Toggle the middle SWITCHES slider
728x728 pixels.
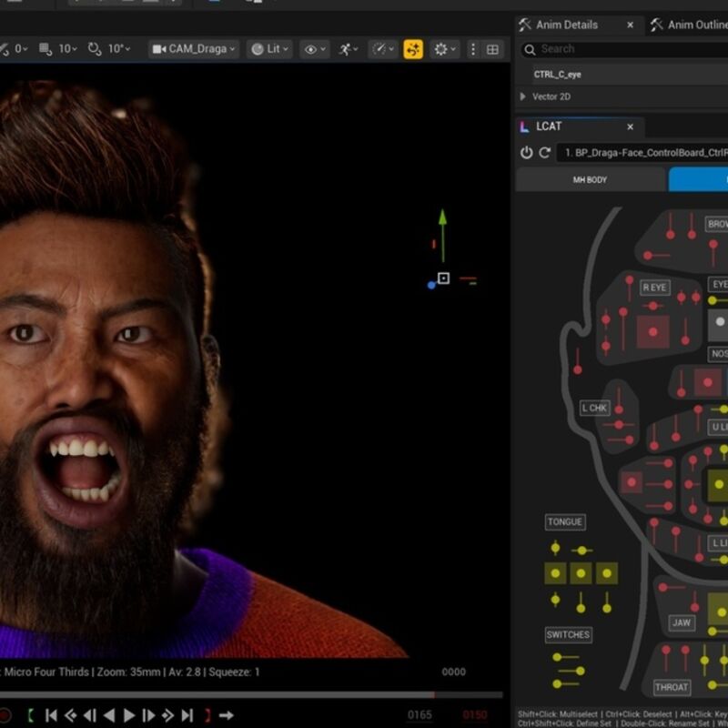click(x=571, y=671)
